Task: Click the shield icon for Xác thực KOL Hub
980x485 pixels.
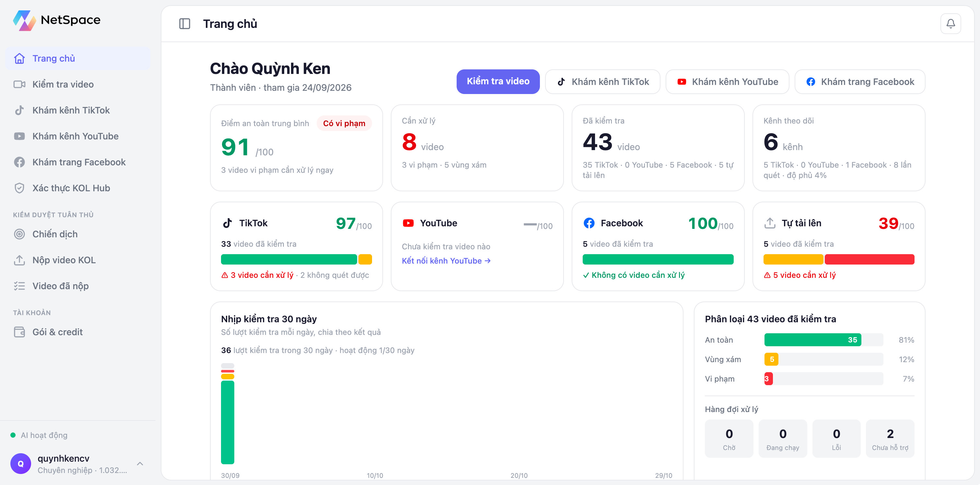Action: pos(19,188)
